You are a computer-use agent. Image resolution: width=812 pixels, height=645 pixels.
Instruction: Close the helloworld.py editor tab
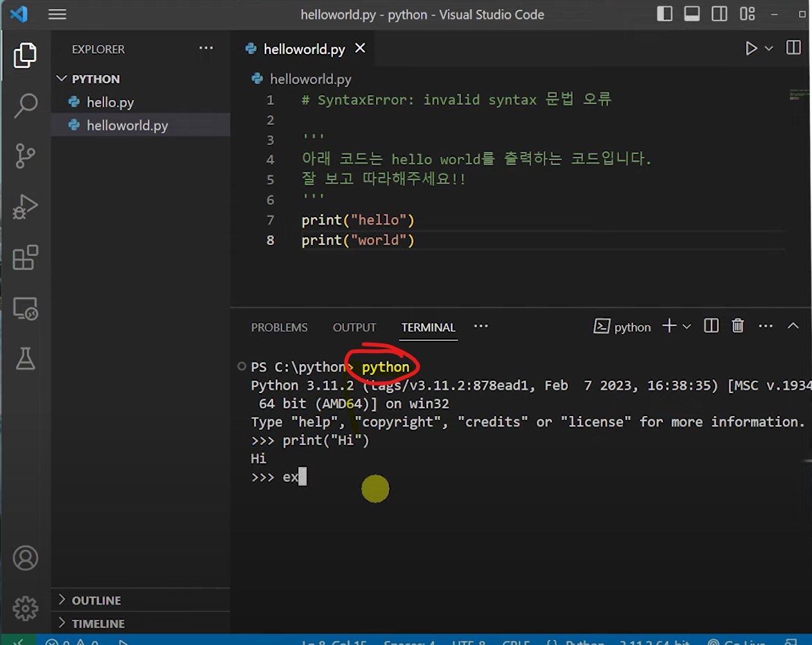360,48
